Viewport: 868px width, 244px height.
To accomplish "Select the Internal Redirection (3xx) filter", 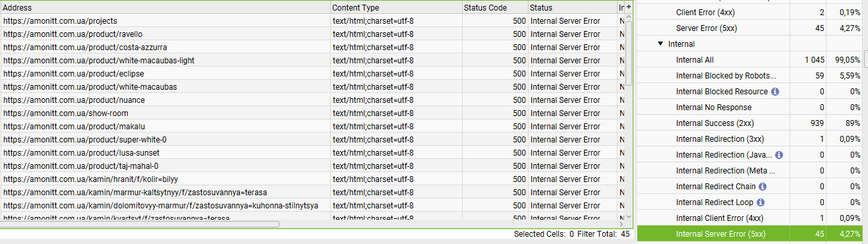I will click(x=749, y=139).
